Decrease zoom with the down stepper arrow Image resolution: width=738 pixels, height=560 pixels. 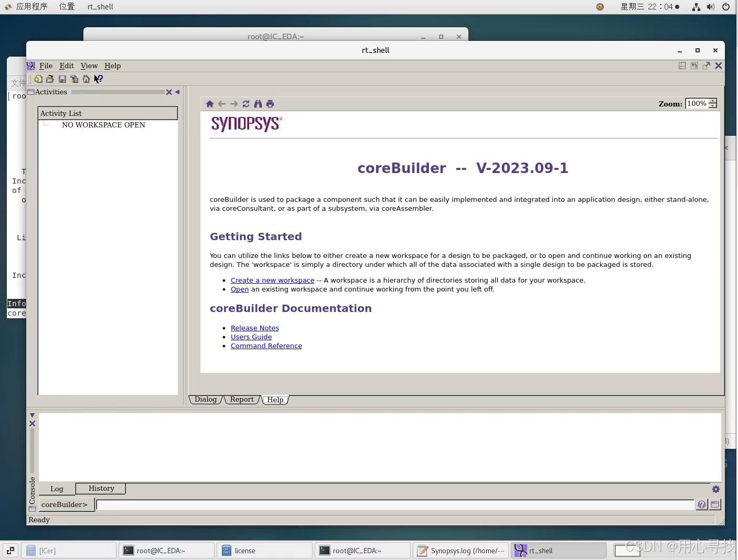coord(713,106)
